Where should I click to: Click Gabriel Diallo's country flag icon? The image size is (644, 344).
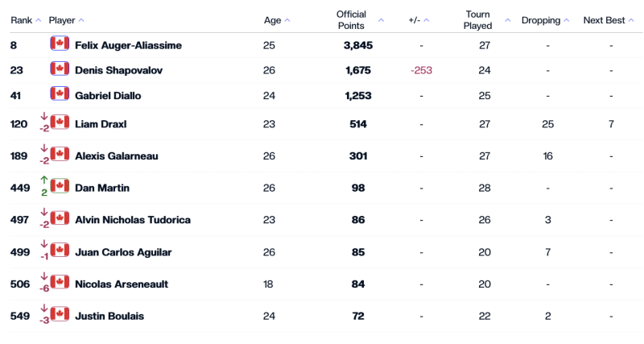pyautogui.click(x=60, y=94)
